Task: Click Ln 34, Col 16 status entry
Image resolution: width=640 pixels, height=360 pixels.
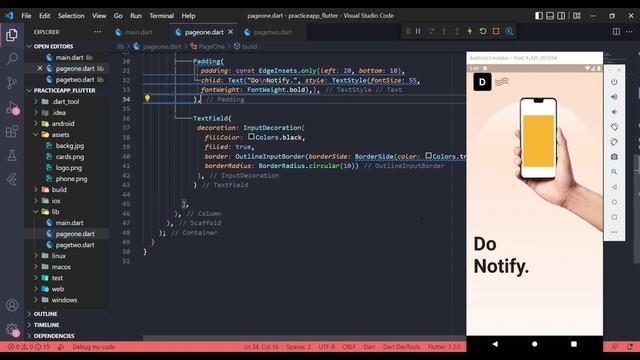Action: tap(261, 347)
